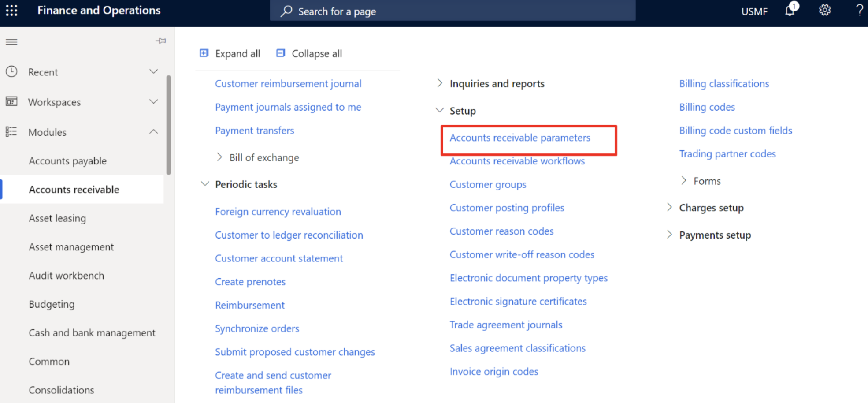This screenshot has width=868, height=403.
Task: Toggle the navigation pane hamburger menu
Action: pyautogui.click(x=11, y=42)
